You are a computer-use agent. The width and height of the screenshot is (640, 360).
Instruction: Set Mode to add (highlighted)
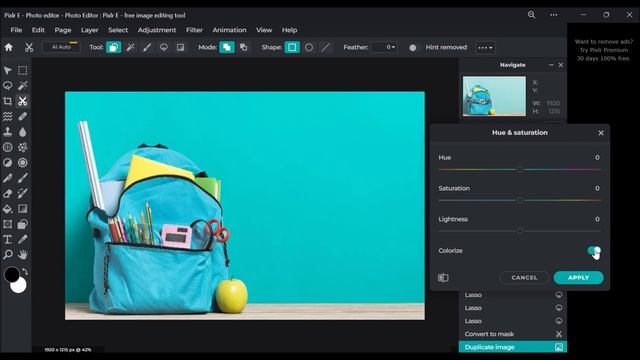coord(227,47)
